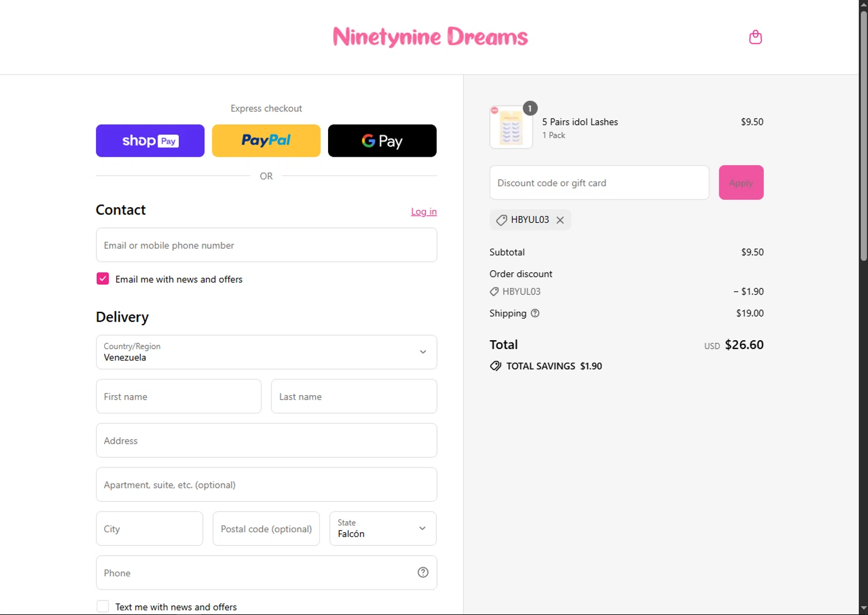
Task: Uncheck Email me with news and offers
Action: [102, 279]
